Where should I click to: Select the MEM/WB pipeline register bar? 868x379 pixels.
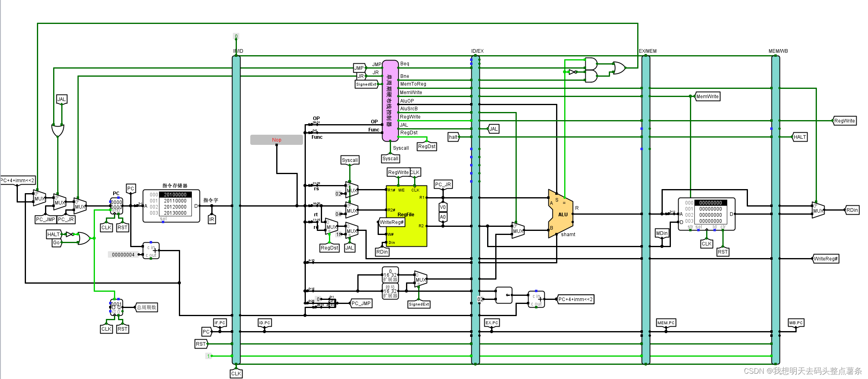776,210
